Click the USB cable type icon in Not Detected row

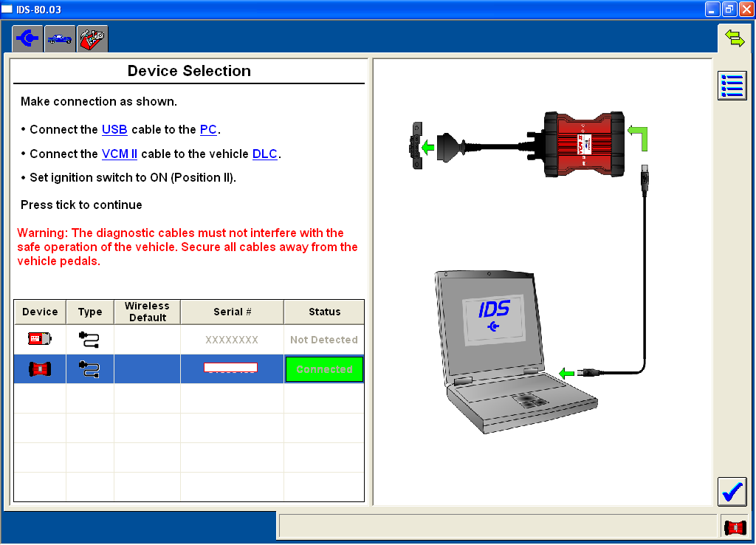click(89, 340)
